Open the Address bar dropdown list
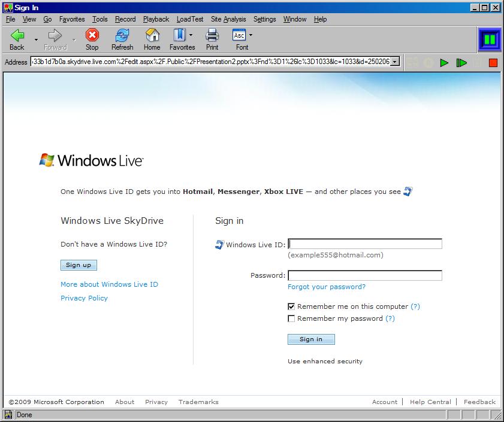Screen dimensions: 504x422 (396, 62)
